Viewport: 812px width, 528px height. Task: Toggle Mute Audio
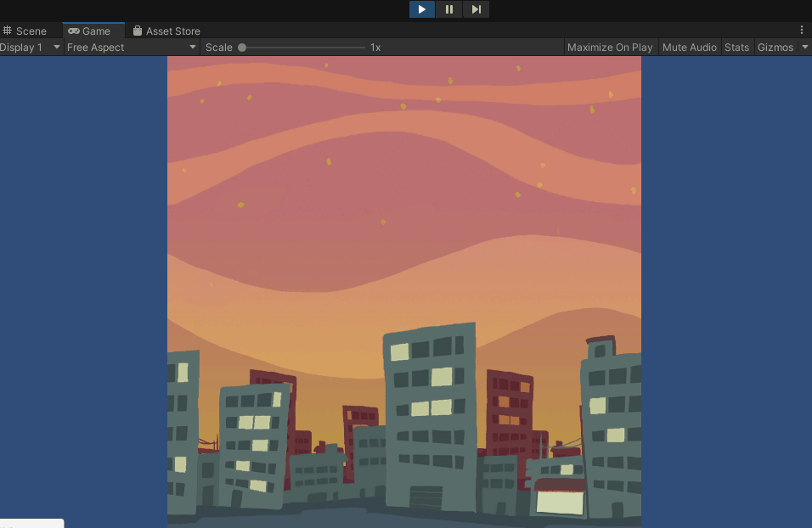[690, 47]
